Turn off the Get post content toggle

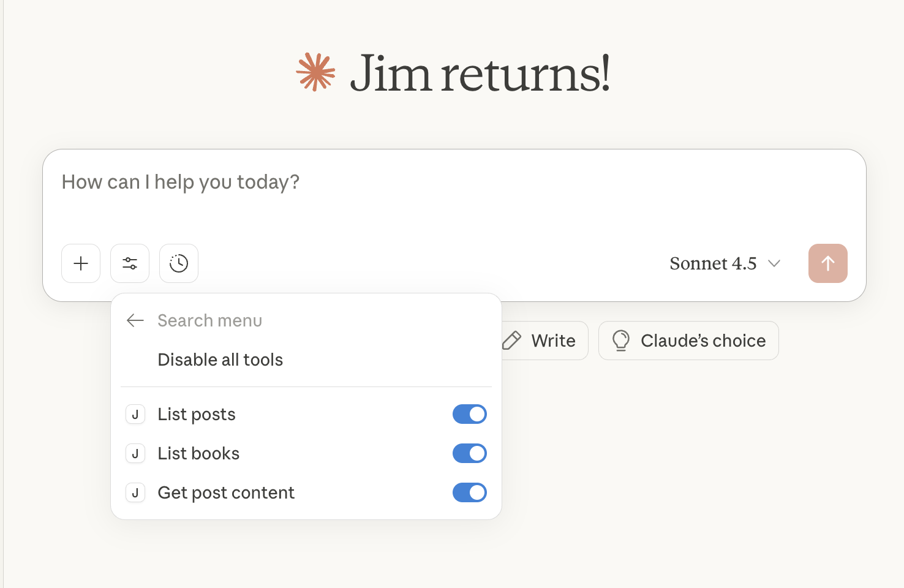(469, 493)
